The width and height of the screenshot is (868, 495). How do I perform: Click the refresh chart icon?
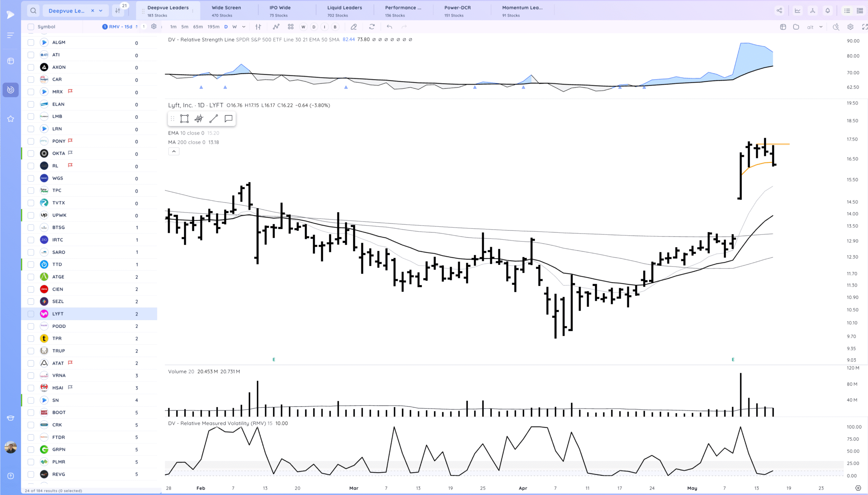[372, 27]
